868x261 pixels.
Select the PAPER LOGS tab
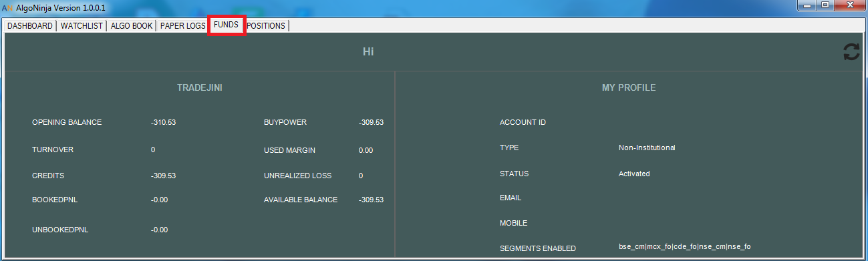coord(183,26)
